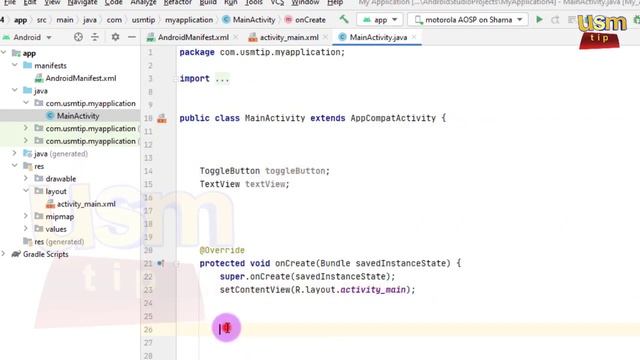The width and height of the screenshot is (640, 360).
Task: Click 'TextView textView;' code line
Action: [244, 184]
